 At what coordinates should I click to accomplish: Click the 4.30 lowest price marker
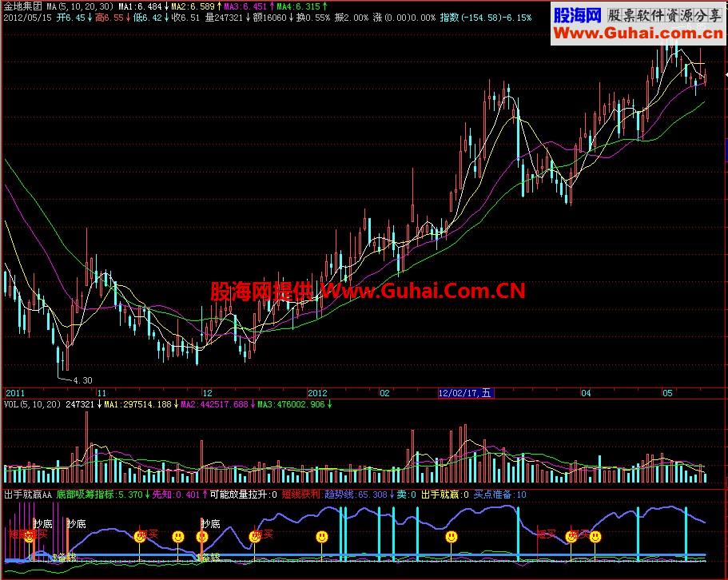click(x=82, y=380)
